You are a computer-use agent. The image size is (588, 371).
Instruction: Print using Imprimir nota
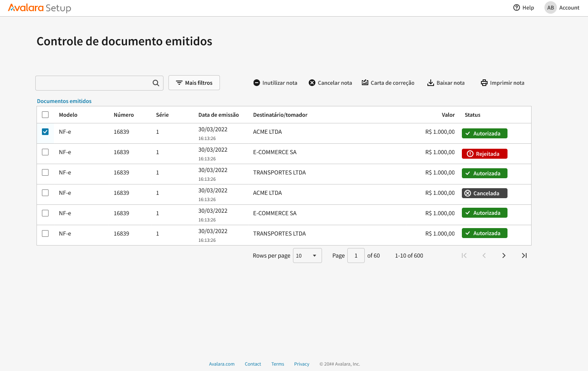[x=503, y=83]
